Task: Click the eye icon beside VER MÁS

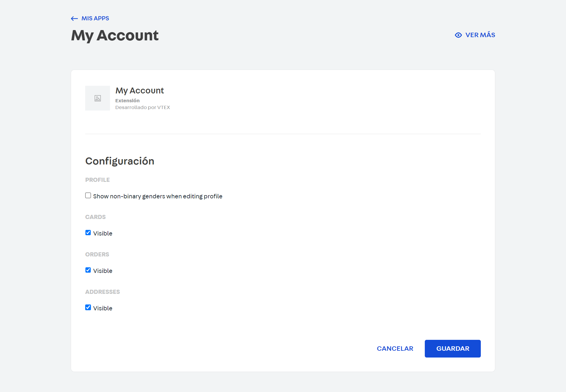Action: click(x=458, y=35)
